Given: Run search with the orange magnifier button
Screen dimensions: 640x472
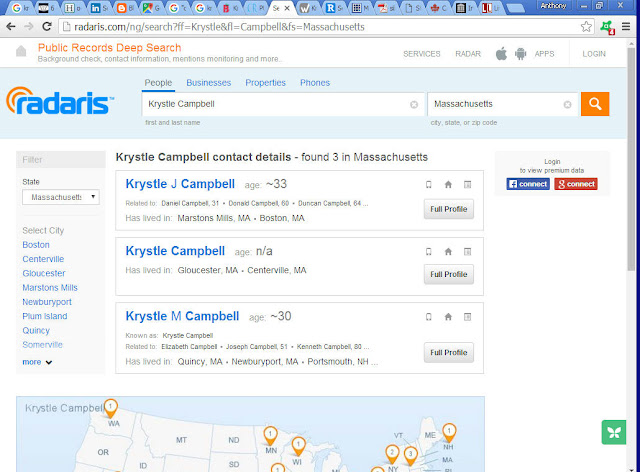Looking at the screenshot, I should [x=595, y=104].
